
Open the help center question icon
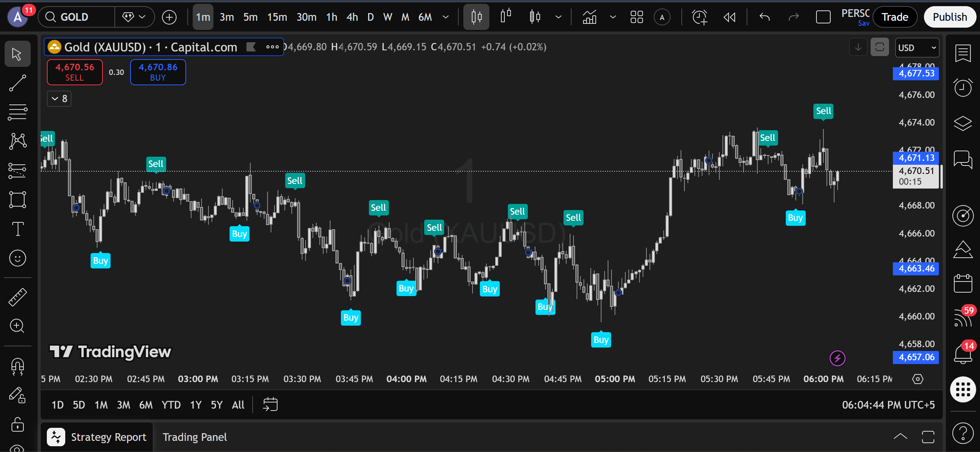963,433
